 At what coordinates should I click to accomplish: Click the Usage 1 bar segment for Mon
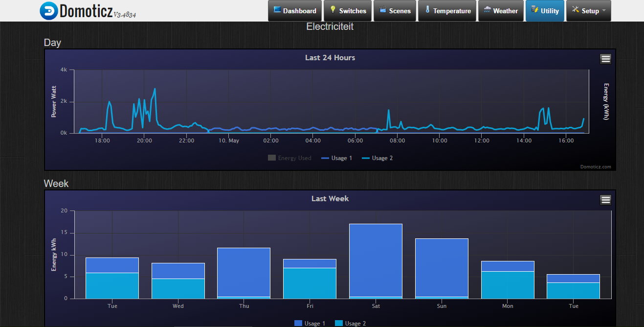click(508, 266)
